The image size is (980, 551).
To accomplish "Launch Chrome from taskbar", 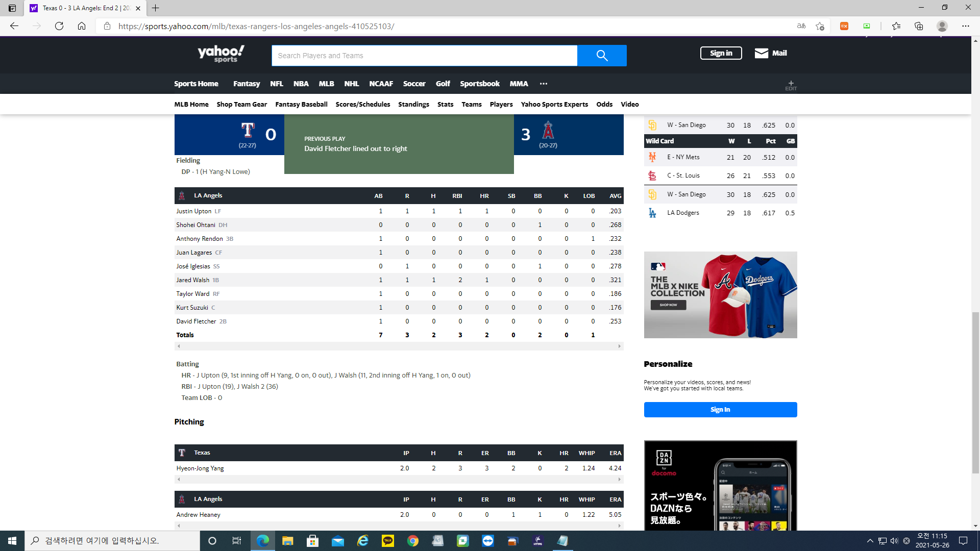I will point(413,541).
